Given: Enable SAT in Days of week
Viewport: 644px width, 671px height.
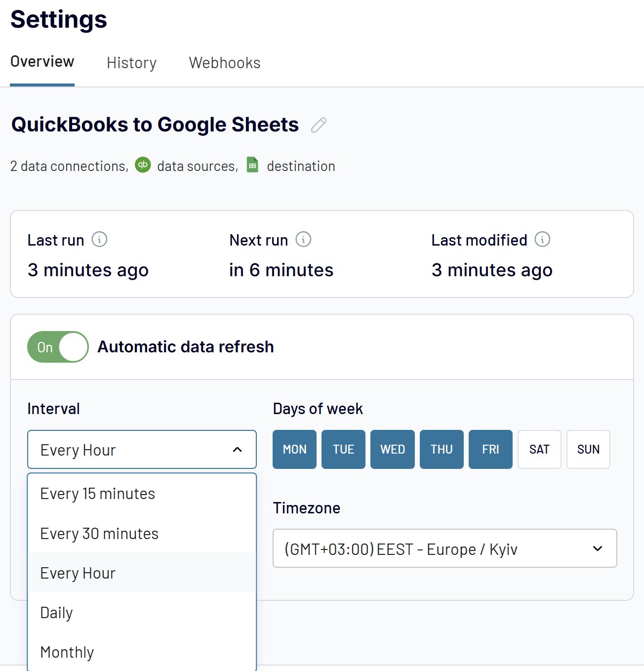Looking at the screenshot, I should [x=539, y=449].
